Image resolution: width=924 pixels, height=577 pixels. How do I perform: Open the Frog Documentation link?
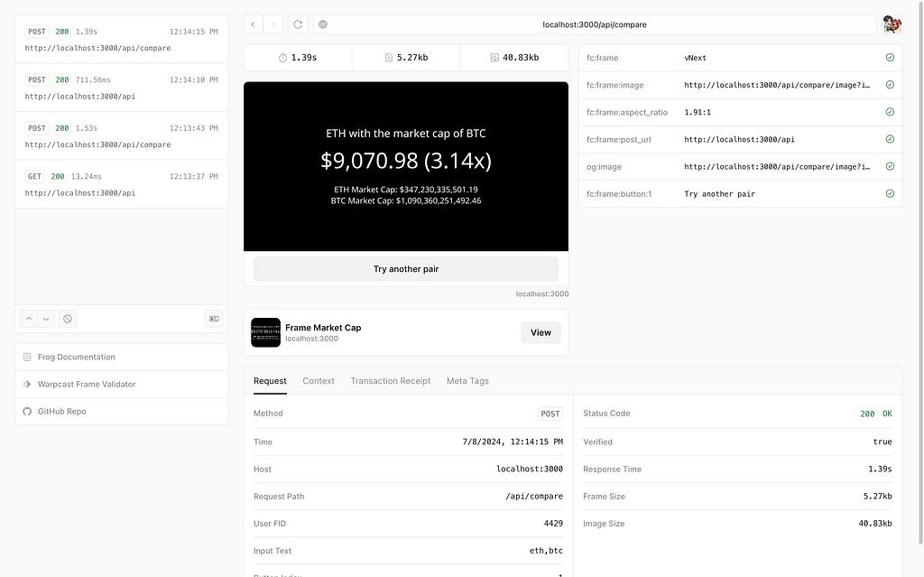122,357
